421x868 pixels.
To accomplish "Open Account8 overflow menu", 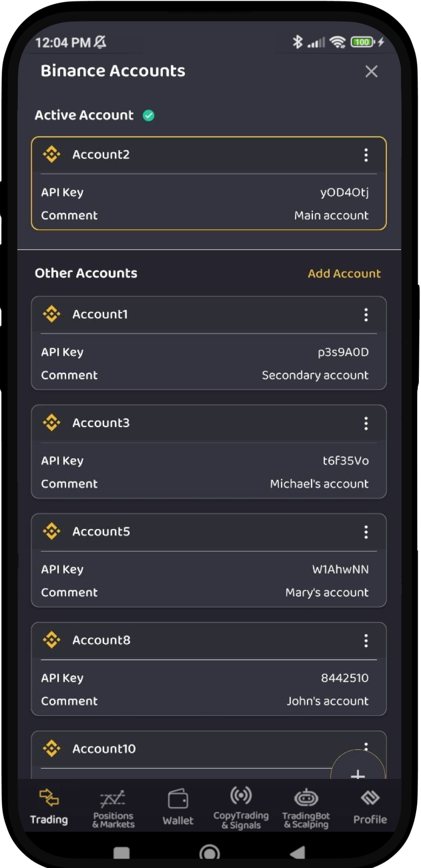I will (x=366, y=641).
